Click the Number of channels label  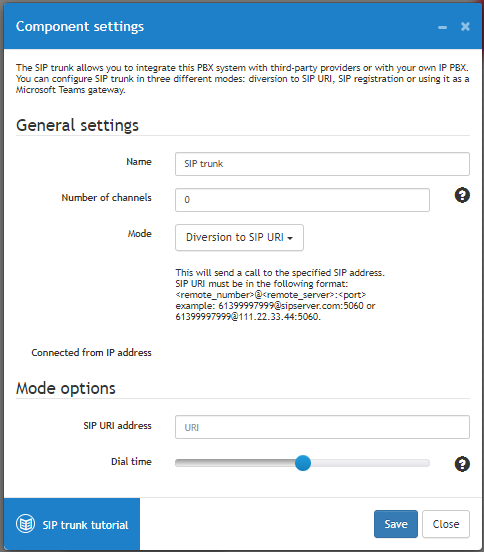click(107, 197)
